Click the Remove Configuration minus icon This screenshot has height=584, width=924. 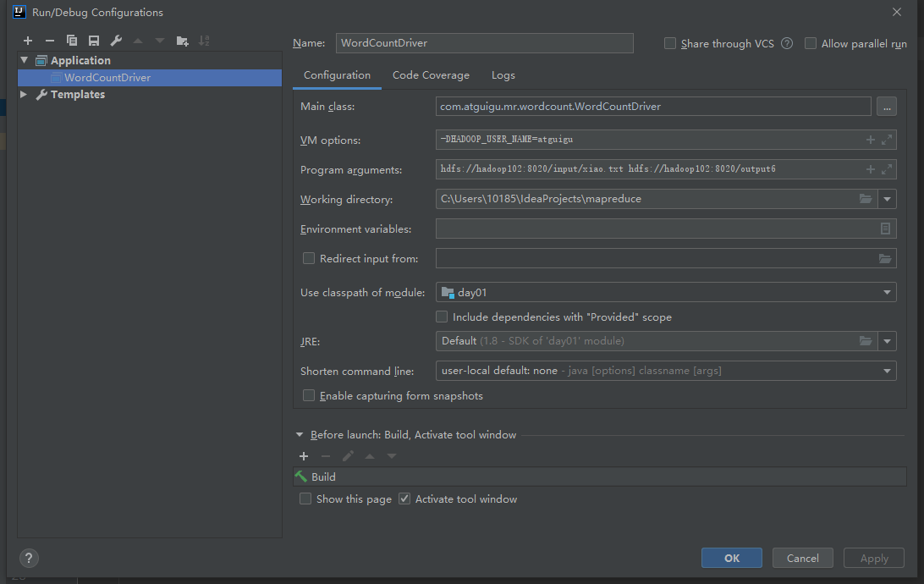click(49, 41)
